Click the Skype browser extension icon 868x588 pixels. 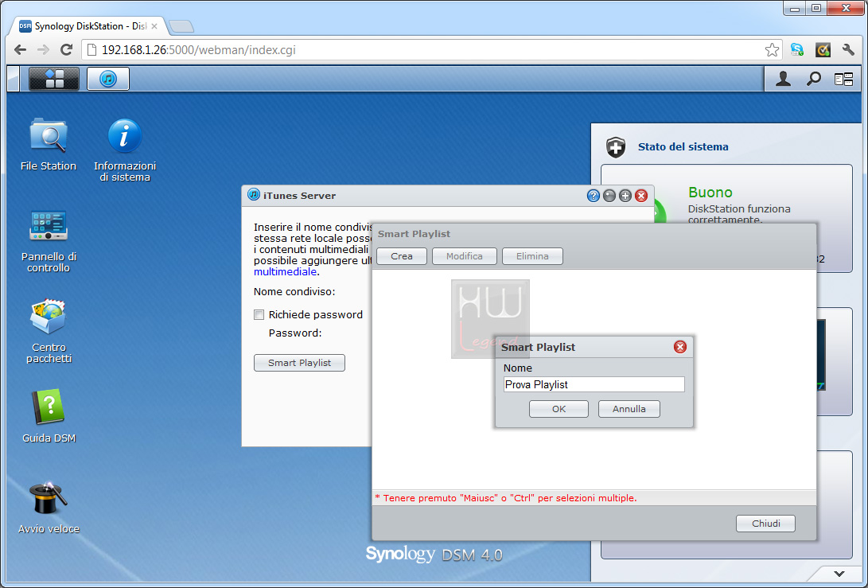pos(796,50)
